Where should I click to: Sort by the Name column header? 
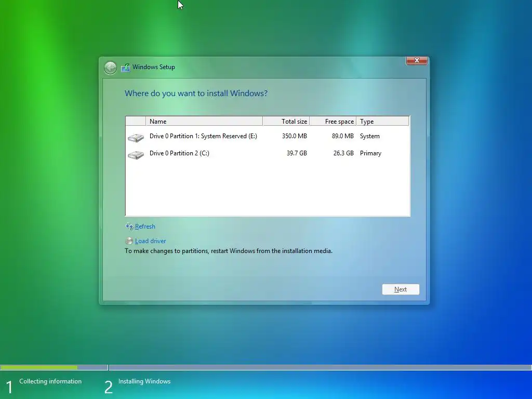(x=204, y=121)
